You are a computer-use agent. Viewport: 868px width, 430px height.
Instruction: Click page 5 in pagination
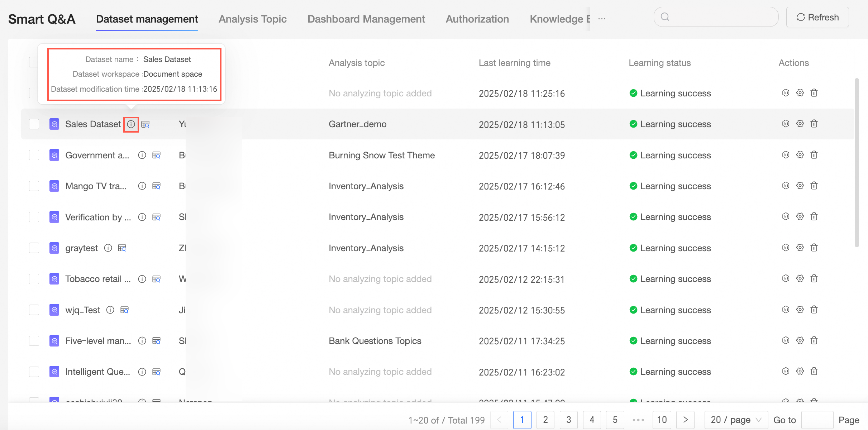[615, 420]
